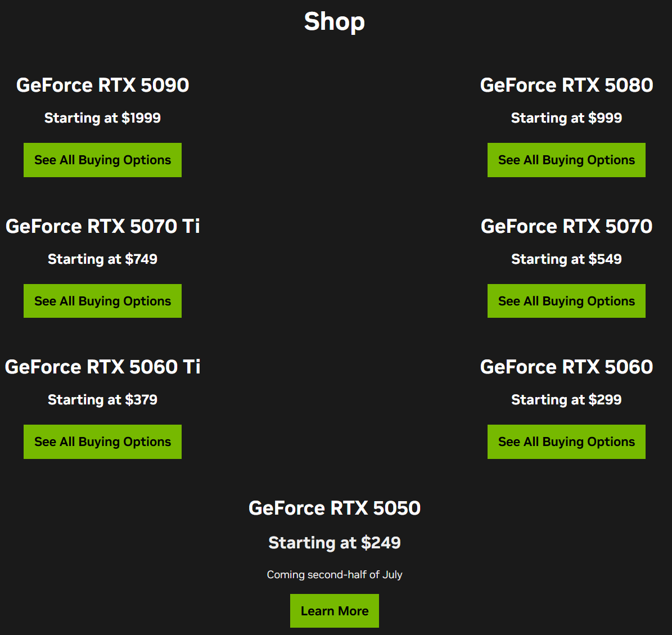Click the GeForce RTX 5060 title
Image resolution: width=672 pixels, height=635 pixels.
[x=566, y=367]
